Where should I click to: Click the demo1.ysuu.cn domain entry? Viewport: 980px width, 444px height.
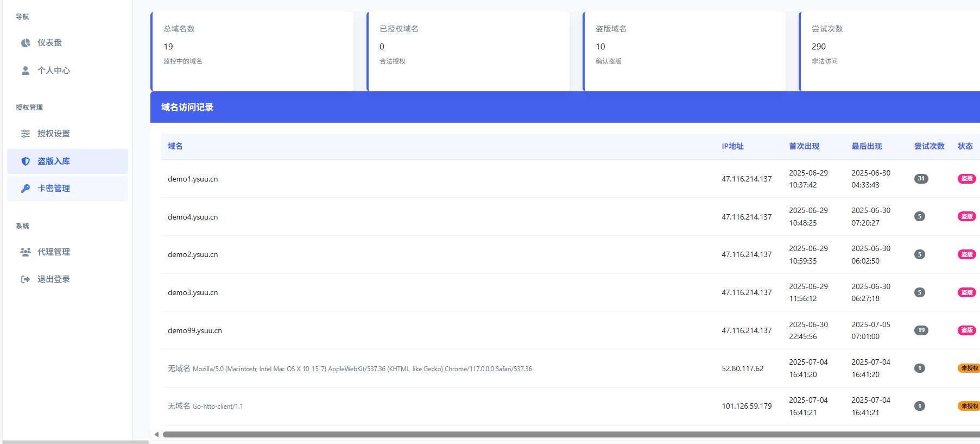pyautogui.click(x=193, y=179)
